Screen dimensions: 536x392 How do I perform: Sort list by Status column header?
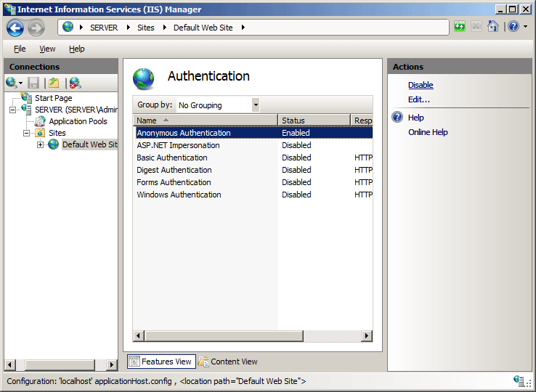(314, 121)
